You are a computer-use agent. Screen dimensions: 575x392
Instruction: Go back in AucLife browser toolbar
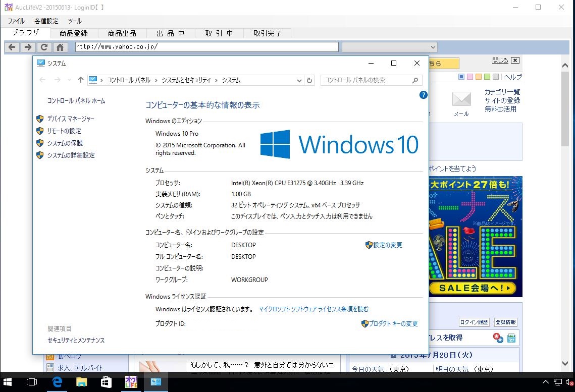click(x=12, y=47)
